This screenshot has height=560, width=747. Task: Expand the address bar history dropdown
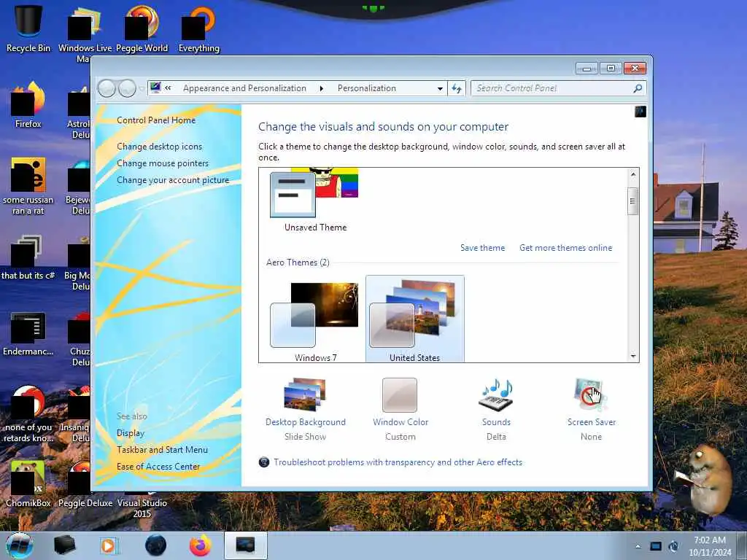(x=440, y=88)
